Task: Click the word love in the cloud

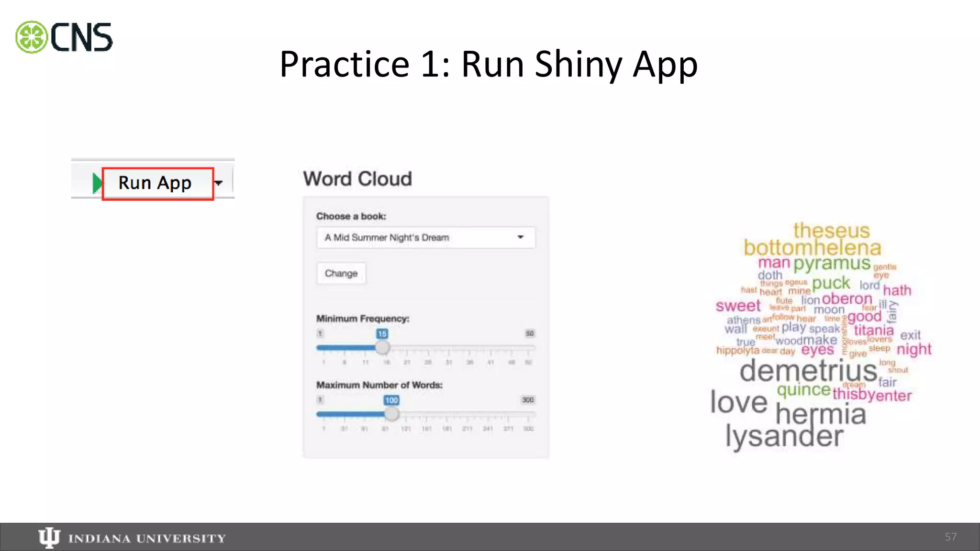Action: coord(739,401)
